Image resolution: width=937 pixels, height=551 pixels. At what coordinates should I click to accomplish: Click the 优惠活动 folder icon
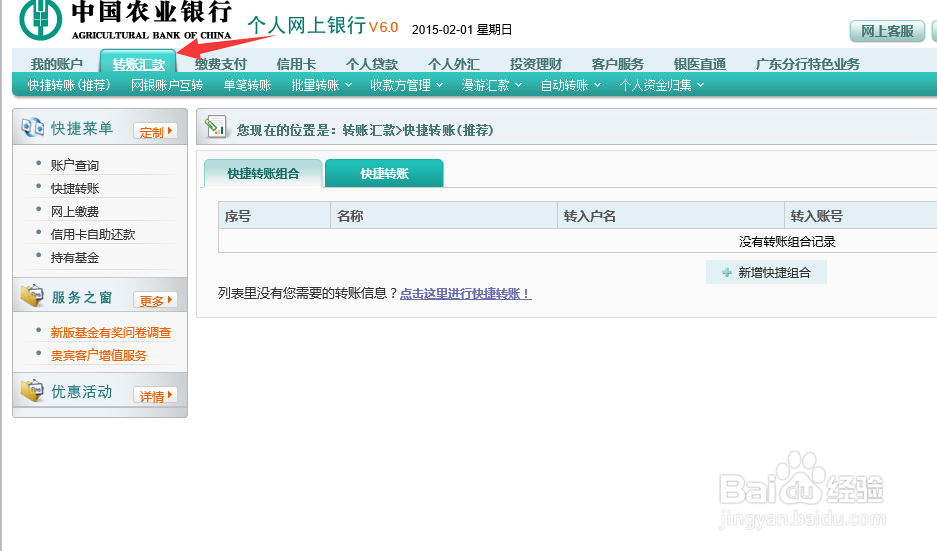[32, 390]
